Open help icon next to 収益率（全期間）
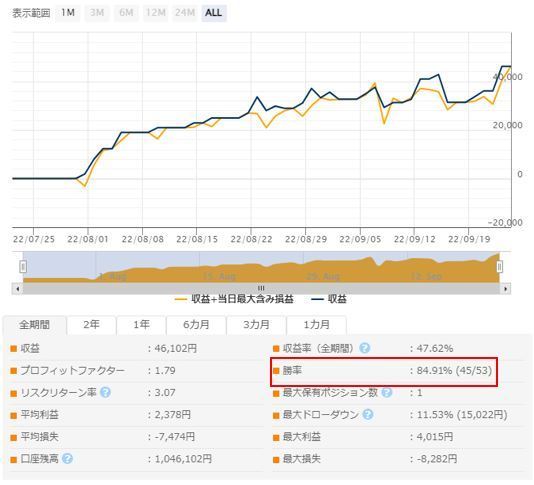The height and width of the screenshot is (485, 534). tap(364, 348)
